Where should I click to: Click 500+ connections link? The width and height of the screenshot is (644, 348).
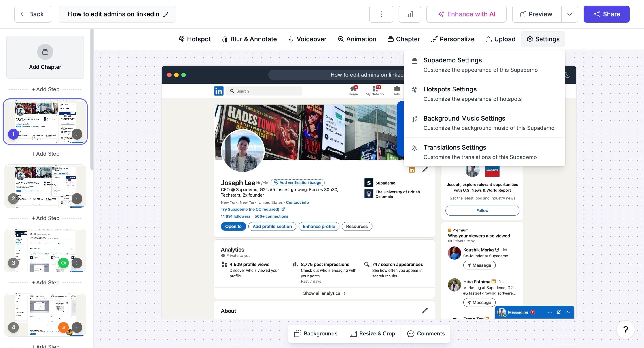pyautogui.click(x=271, y=216)
